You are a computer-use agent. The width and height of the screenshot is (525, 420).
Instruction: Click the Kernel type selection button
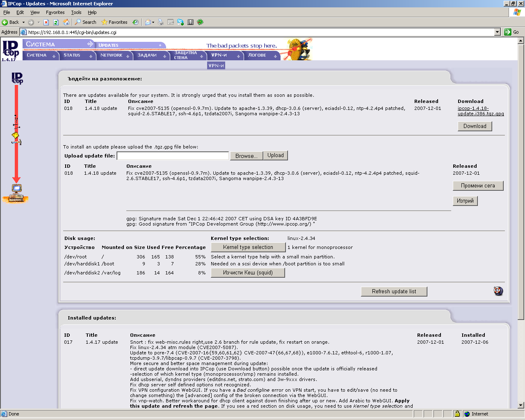(248, 247)
